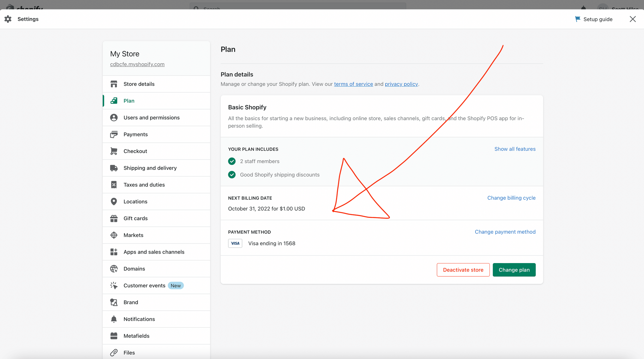The image size is (644, 359).
Task: Click the checkmark beside Good Shopify shipping discounts
Action: click(232, 175)
